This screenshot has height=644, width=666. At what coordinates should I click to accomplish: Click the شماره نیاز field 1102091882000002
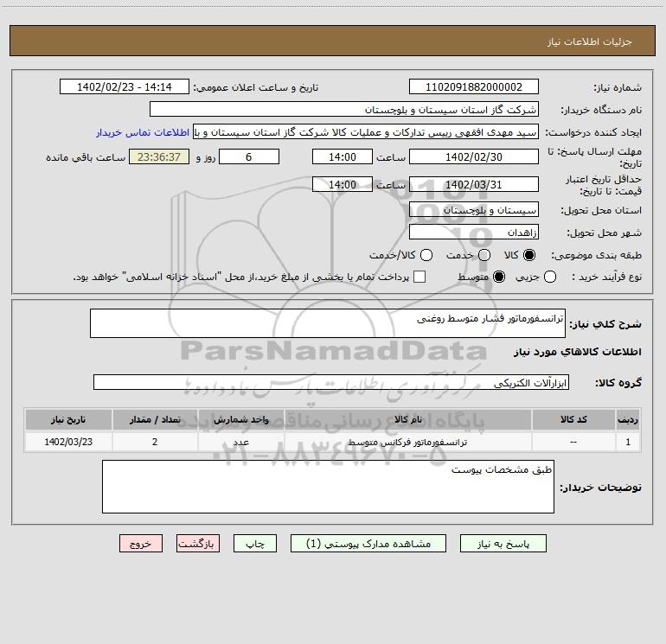[474, 86]
